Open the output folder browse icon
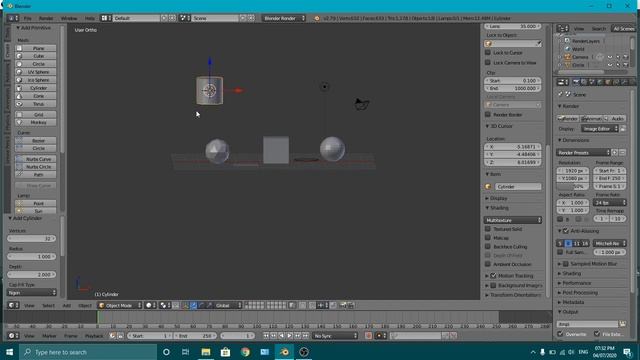Screen dimensions: 640x360 coord(622,324)
